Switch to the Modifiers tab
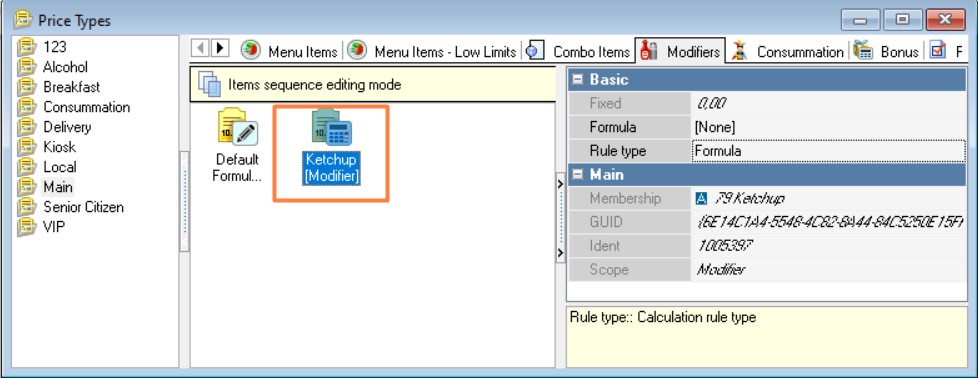Viewport: 978px width, 378px height. (x=680, y=51)
